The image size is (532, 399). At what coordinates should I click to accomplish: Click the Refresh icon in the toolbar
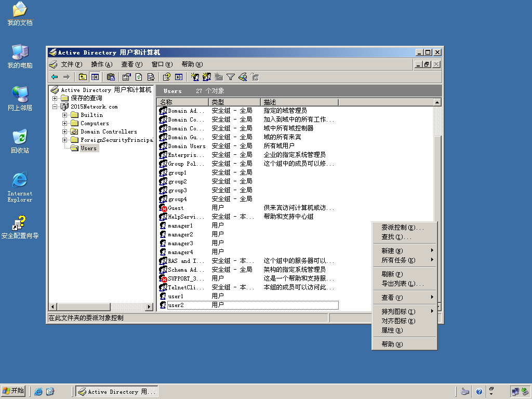point(139,77)
